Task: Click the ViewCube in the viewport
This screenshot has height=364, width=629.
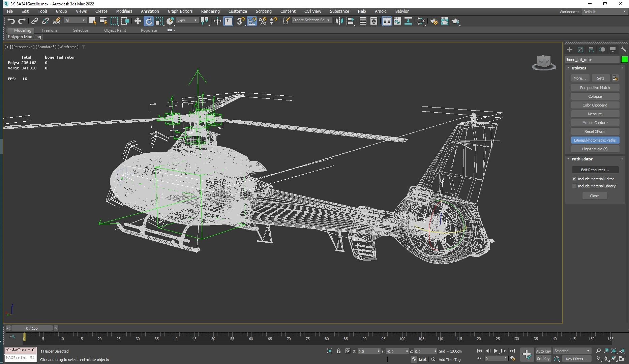Action: tap(543, 63)
